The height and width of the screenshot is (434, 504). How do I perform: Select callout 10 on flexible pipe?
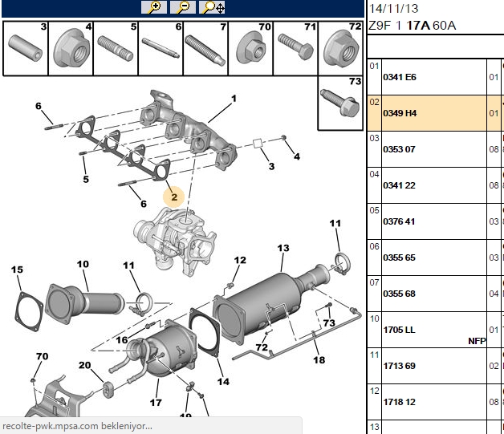point(83,264)
